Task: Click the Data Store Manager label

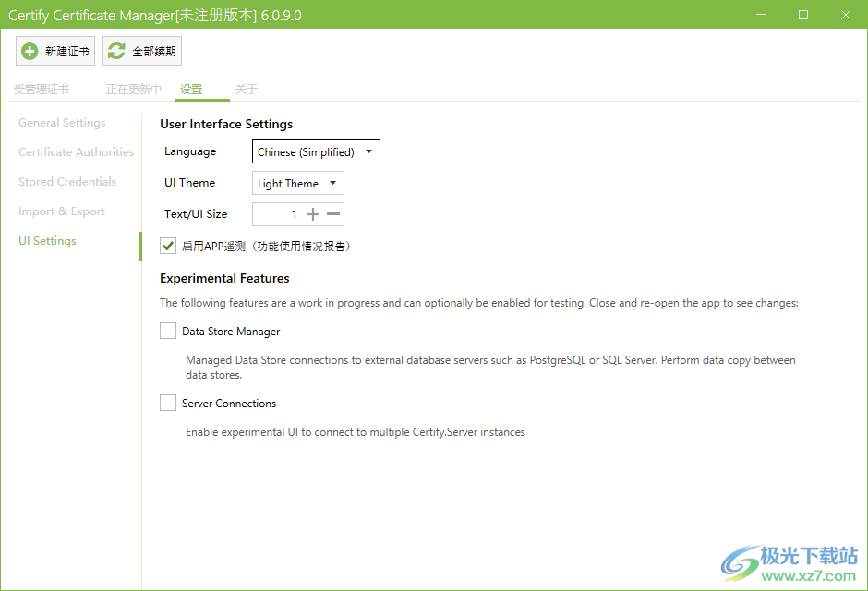Action: 231,332
